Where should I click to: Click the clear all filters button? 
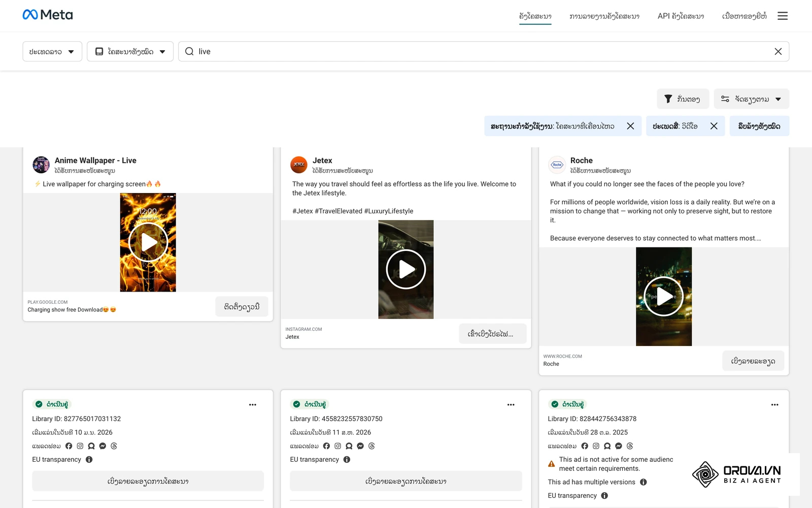pyautogui.click(x=759, y=126)
